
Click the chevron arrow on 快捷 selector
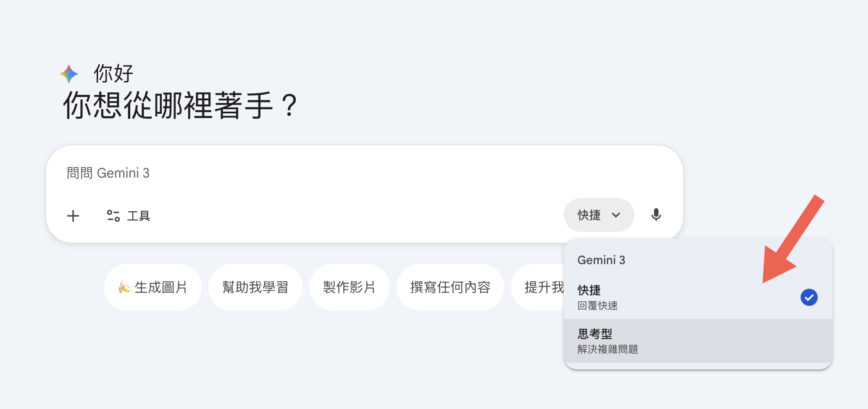[x=616, y=215]
